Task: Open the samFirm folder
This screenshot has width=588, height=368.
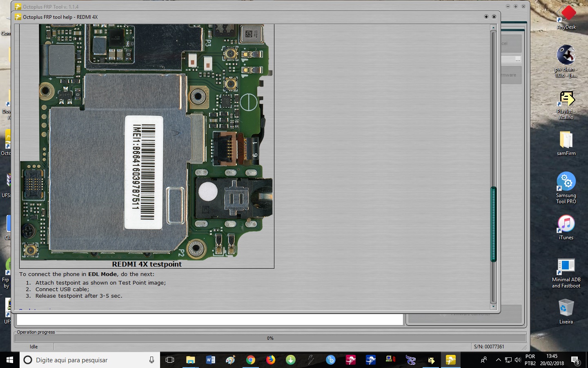Action: click(566, 144)
